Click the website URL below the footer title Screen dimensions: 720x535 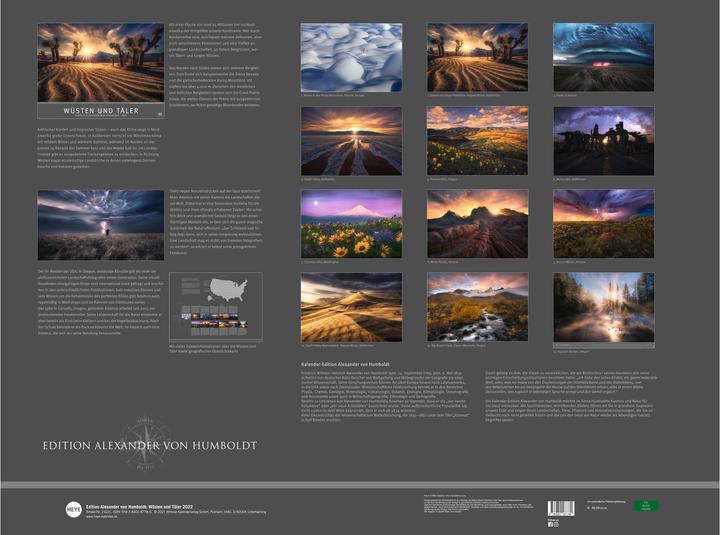[100, 517]
